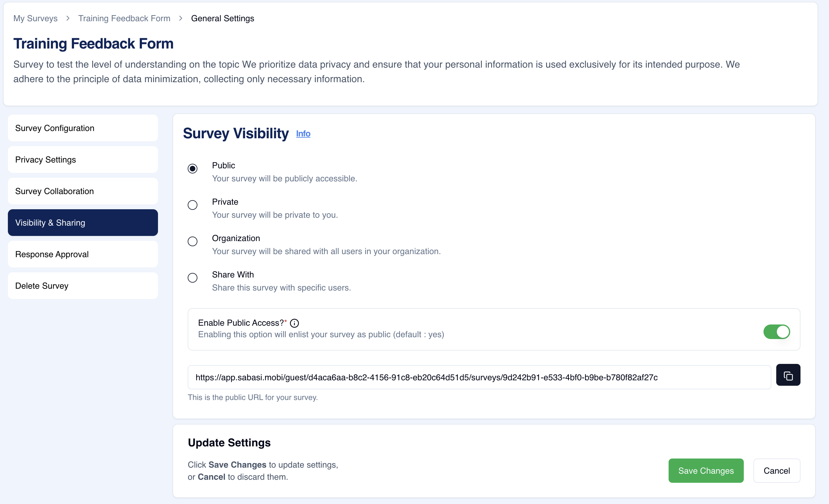The image size is (829, 504).
Task: Navigate to Response Approval section
Action: (83, 254)
